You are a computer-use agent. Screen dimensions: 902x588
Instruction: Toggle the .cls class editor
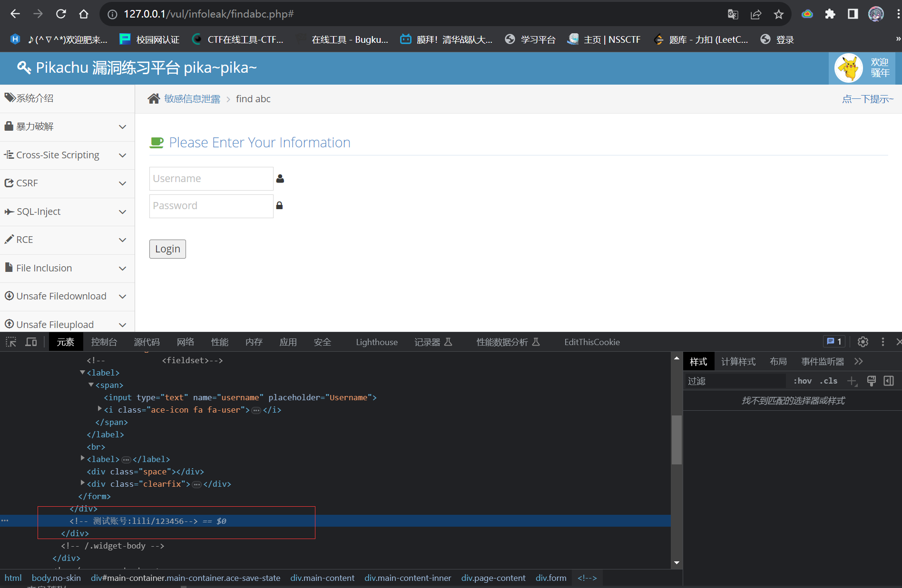click(828, 381)
